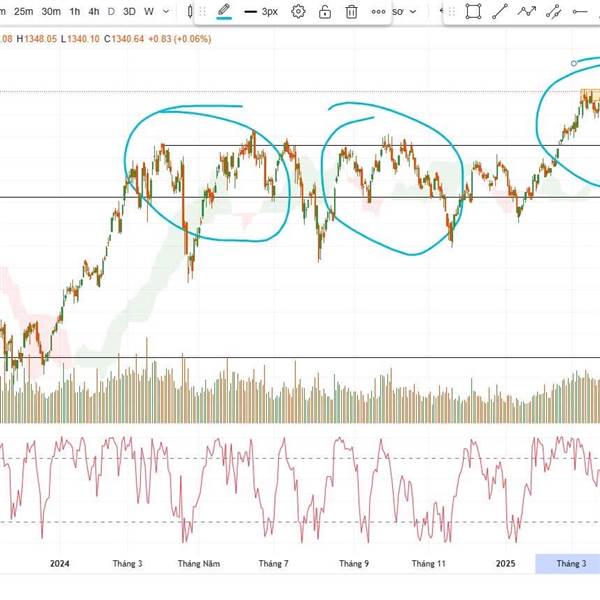The width and height of the screenshot is (600, 600).
Task: Delete the drawing with the trash icon
Action: pyautogui.click(x=351, y=12)
